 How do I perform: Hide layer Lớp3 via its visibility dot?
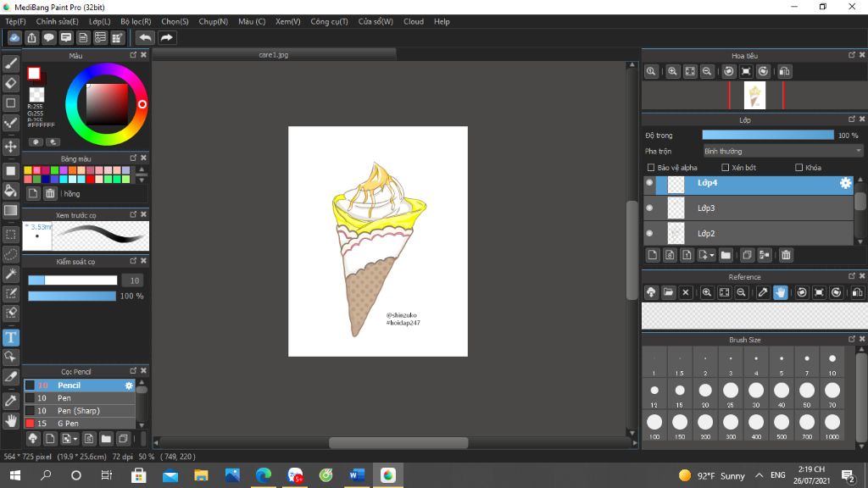click(x=650, y=208)
